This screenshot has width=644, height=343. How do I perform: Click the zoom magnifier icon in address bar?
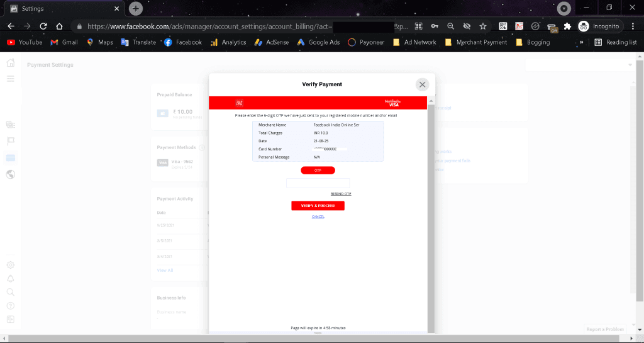tap(450, 26)
